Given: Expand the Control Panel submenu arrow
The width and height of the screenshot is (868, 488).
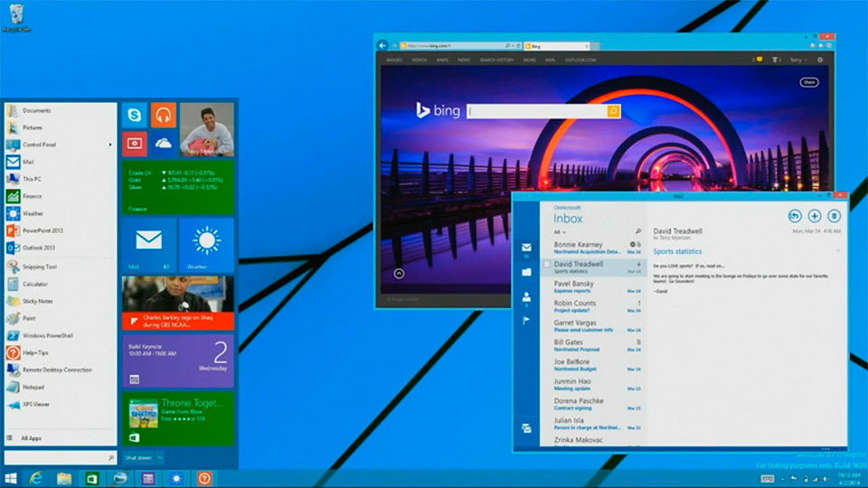Looking at the screenshot, I should coord(110,145).
